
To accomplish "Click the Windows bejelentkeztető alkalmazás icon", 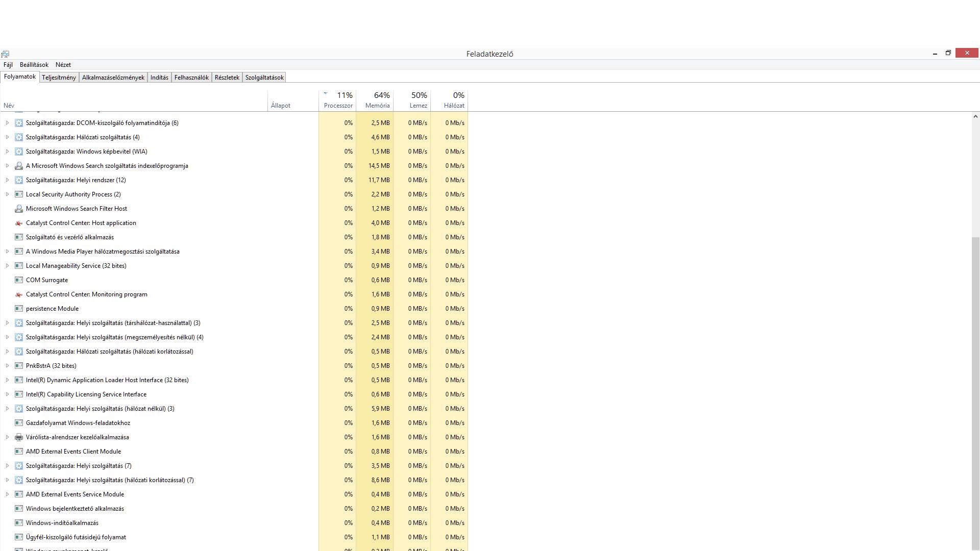I will click(19, 509).
